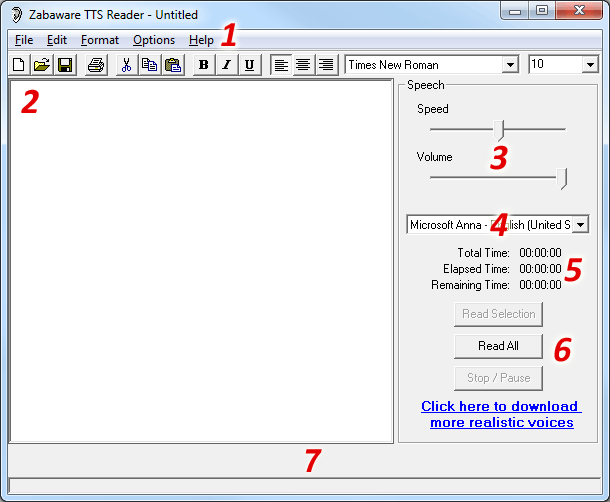Click the Volume slider thumb

click(561, 179)
